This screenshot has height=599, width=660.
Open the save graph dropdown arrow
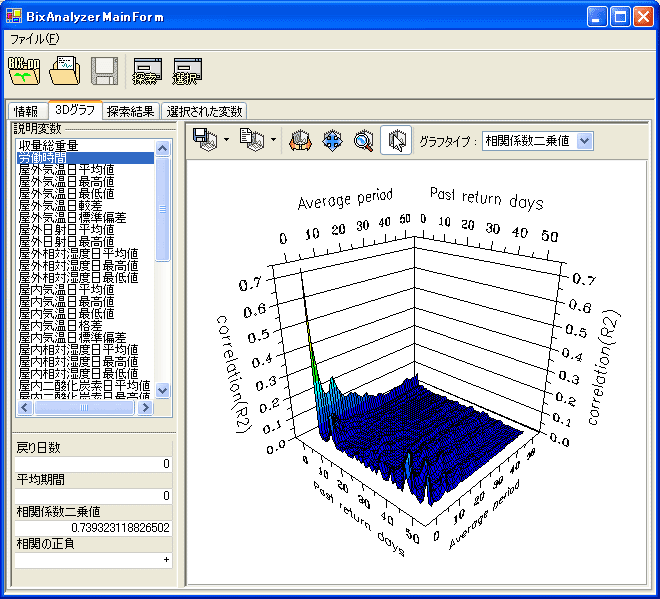click(227, 140)
